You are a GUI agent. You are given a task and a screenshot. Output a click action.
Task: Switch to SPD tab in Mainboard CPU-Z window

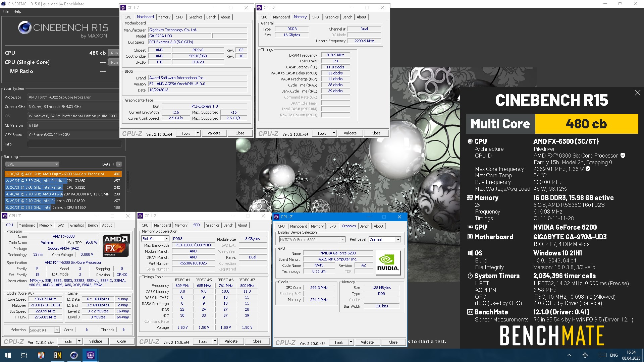point(179,17)
